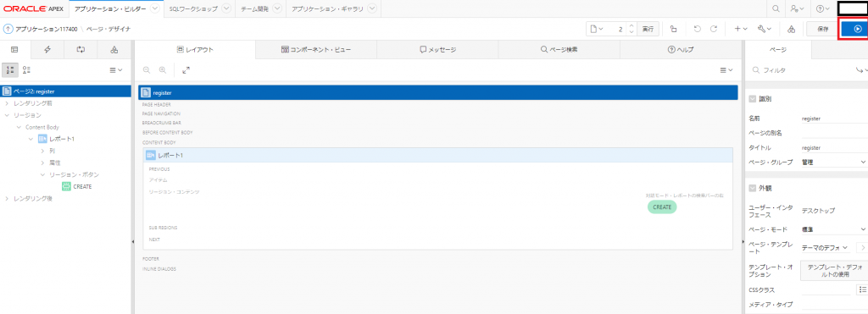This screenshot has width=868, height=314.
Task: Click the フィルタ search field
Action: point(802,70)
